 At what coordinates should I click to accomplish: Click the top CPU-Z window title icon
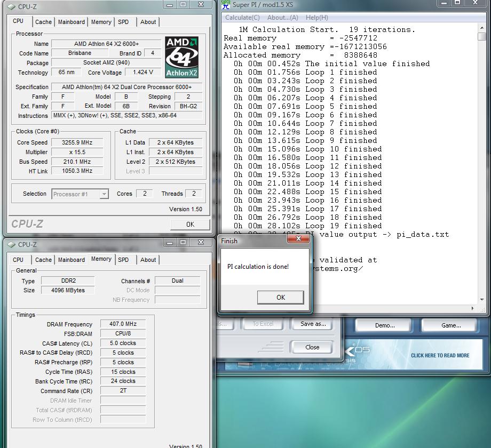(x=11, y=6)
